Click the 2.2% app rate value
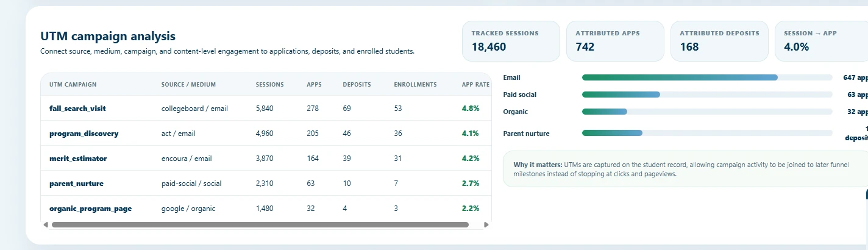 471,209
